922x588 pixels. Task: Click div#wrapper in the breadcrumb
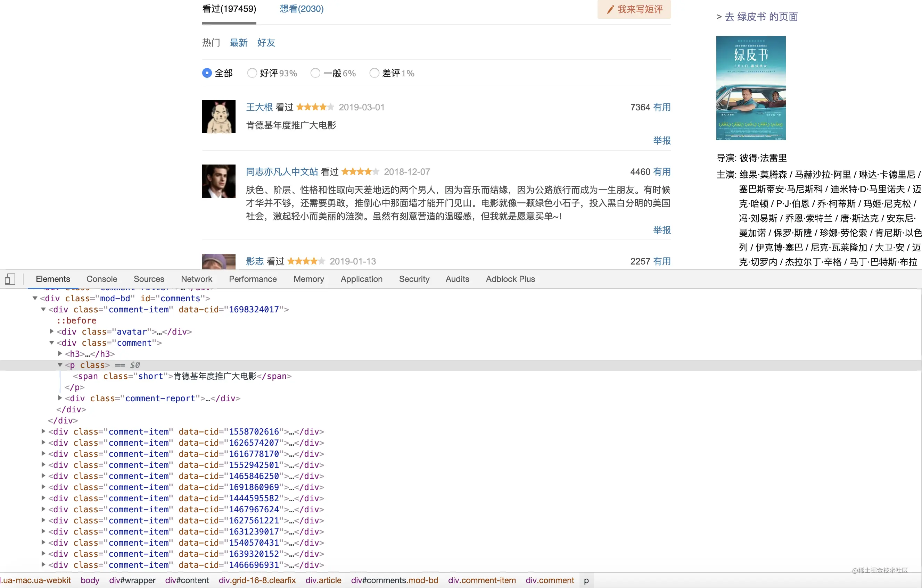(132, 580)
